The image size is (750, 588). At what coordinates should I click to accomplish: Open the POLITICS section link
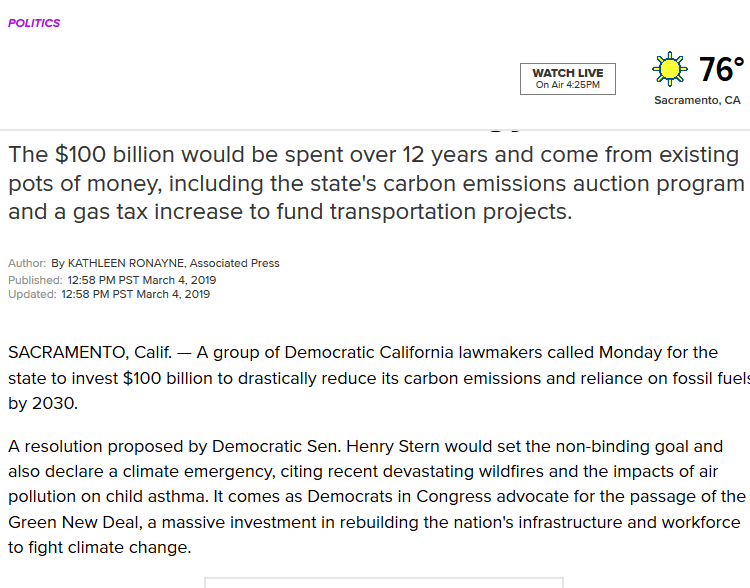34,23
